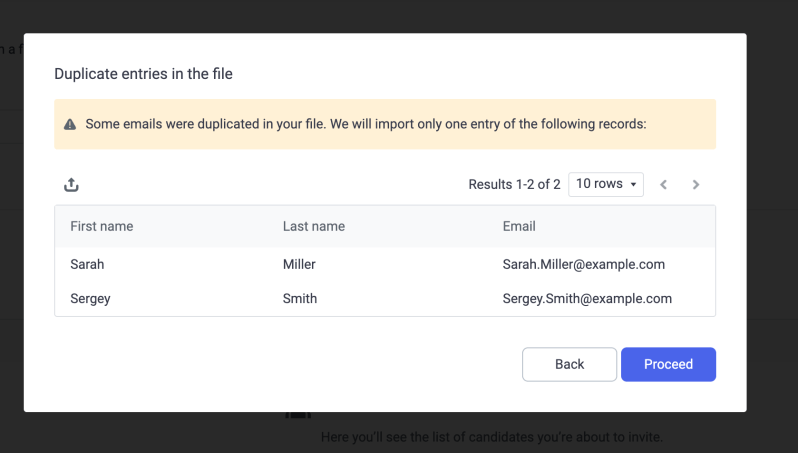Select the first name cell "Sarah"
The width and height of the screenshot is (798, 453).
pos(87,265)
